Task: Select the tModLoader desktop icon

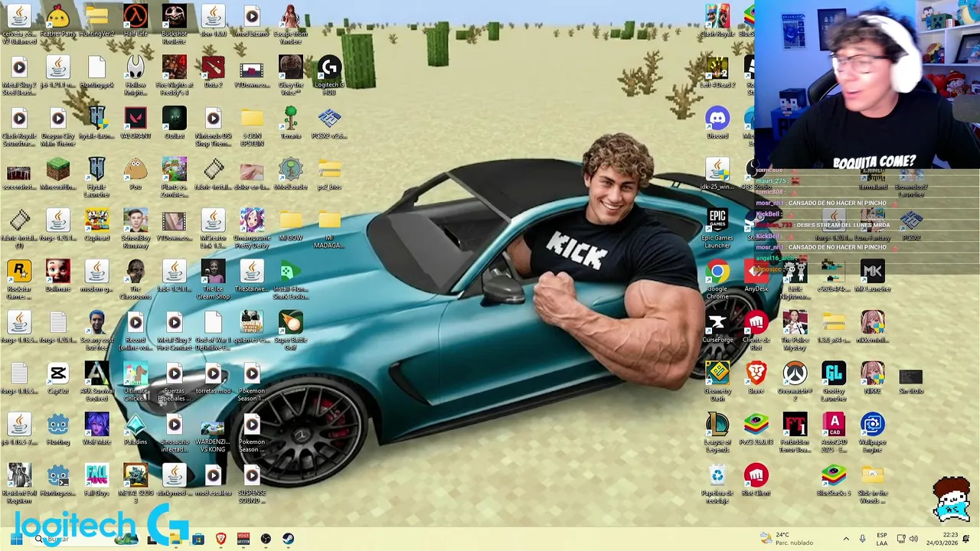Action: click(291, 174)
